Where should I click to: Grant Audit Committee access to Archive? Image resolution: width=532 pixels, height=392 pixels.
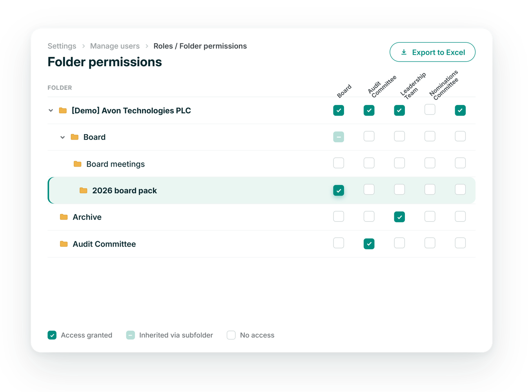pos(369,216)
